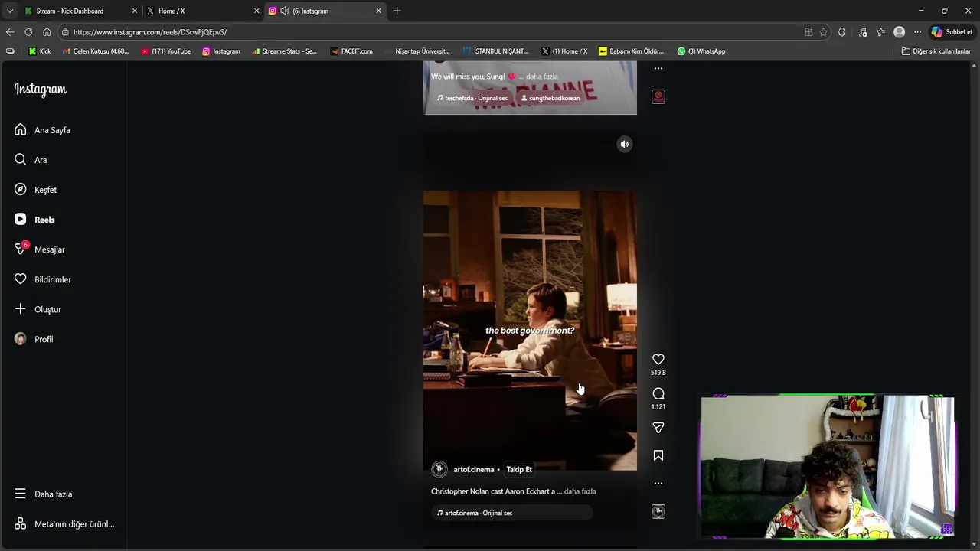Open Instagram bookmark in favorites bar
Viewport: 980px width, 551px height.
click(x=221, y=51)
